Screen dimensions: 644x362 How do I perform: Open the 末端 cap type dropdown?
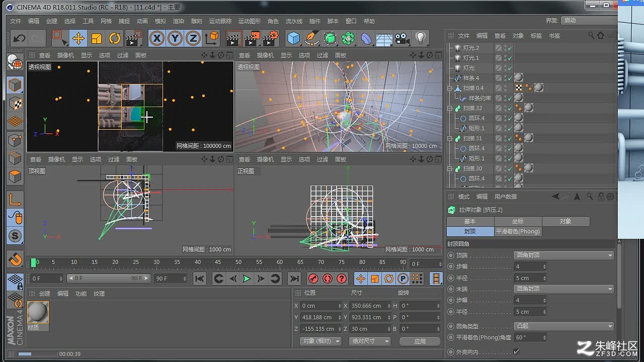(564, 289)
